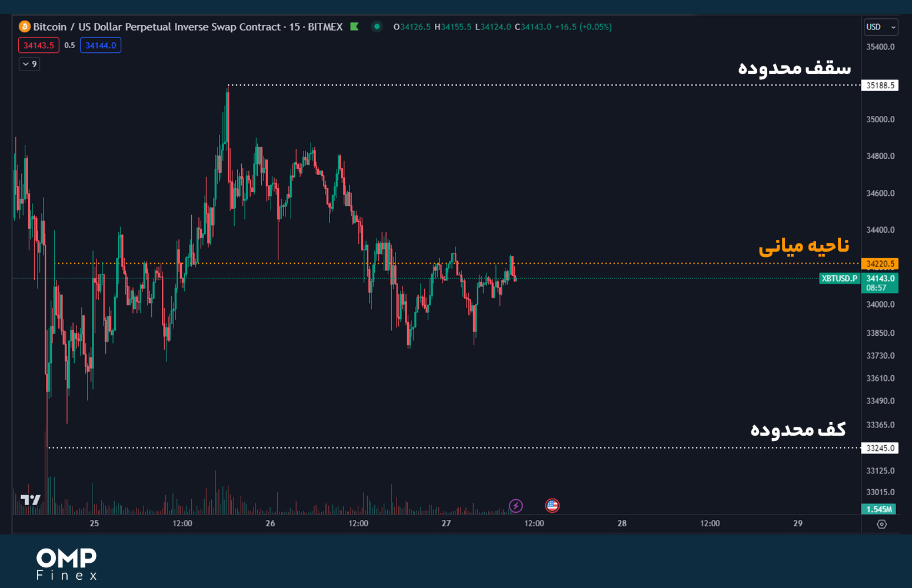
Task: Click the Bitcoin symbol icon next to the chart title
Action: (25, 27)
